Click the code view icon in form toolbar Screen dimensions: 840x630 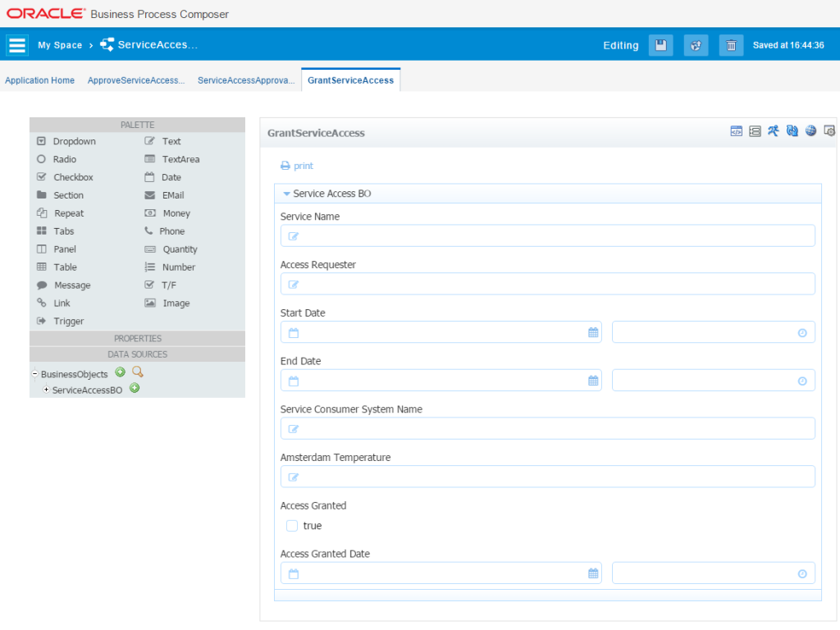(x=737, y=131)
